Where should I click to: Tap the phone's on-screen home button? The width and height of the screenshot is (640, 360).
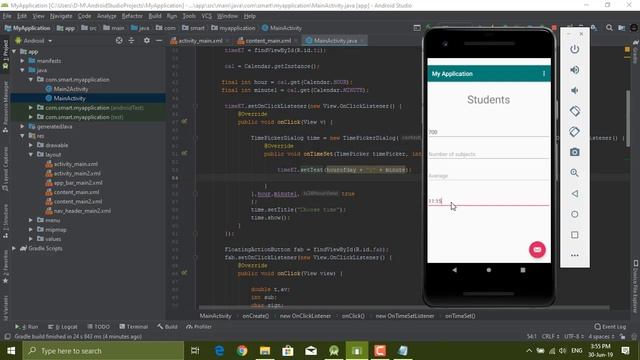(489, 270)
